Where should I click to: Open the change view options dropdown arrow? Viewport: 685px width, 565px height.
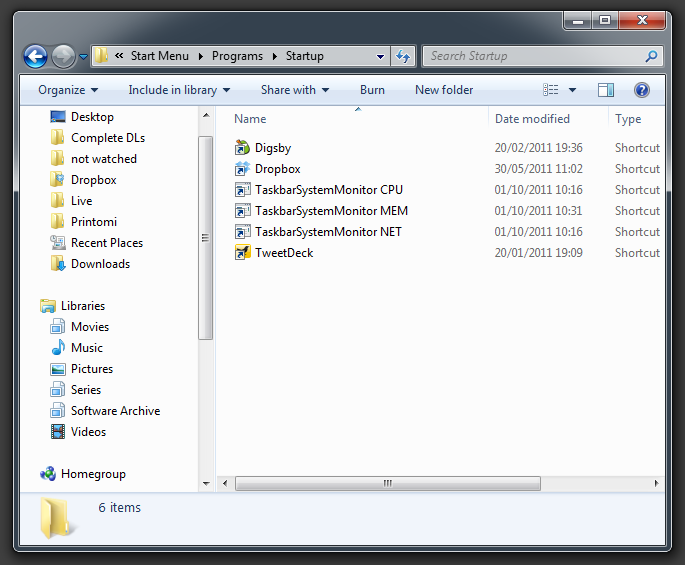tap(572, 90)
